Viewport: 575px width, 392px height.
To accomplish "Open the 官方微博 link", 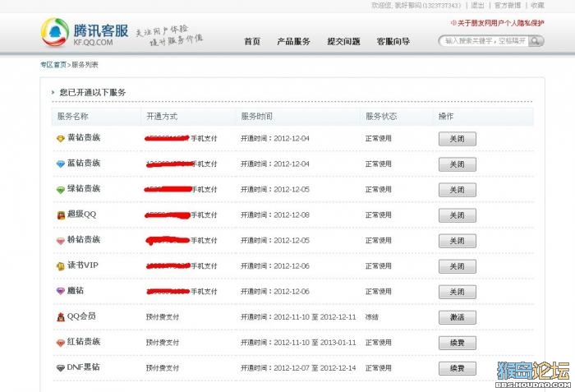I will [x=508, y=5].
